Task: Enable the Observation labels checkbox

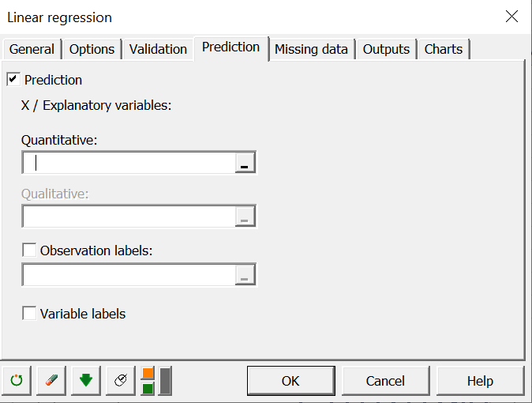Action: coord(30,250)
